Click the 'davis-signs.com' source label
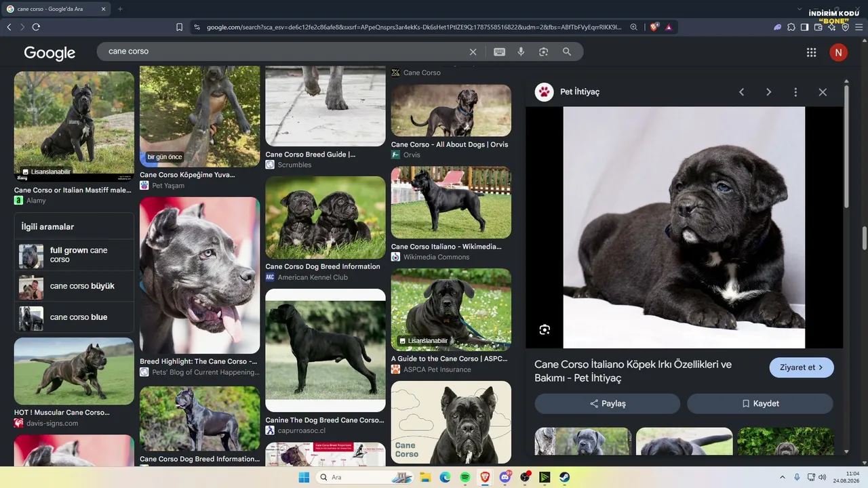 (x=52, y=424)
